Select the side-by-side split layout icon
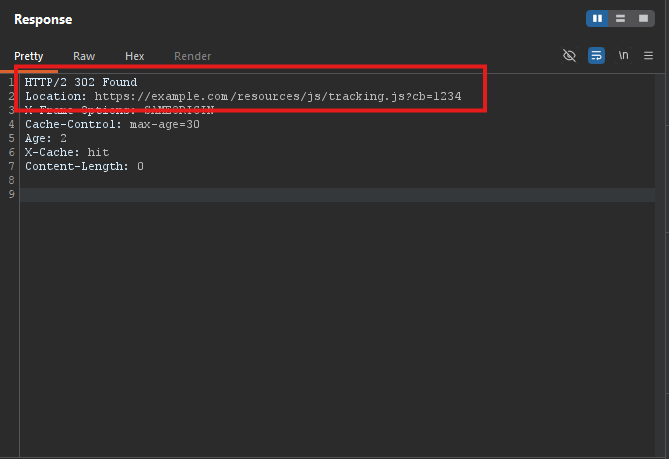 597,18
